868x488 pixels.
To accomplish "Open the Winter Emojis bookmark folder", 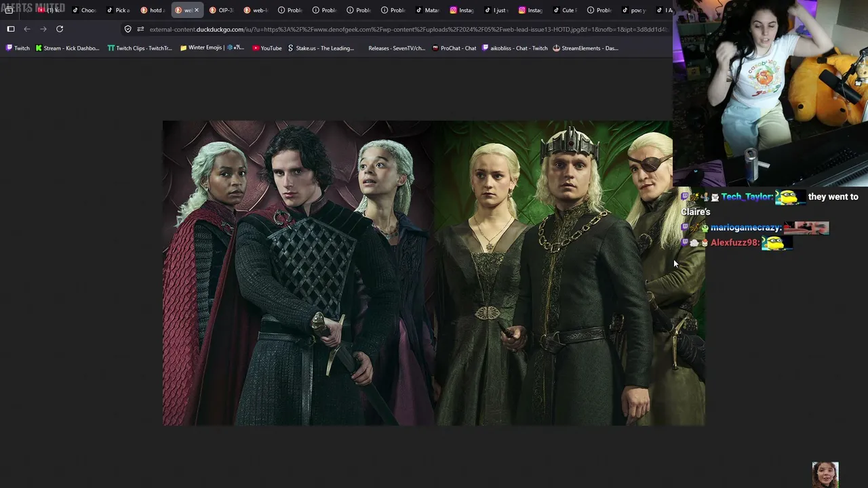I will 212,48.
